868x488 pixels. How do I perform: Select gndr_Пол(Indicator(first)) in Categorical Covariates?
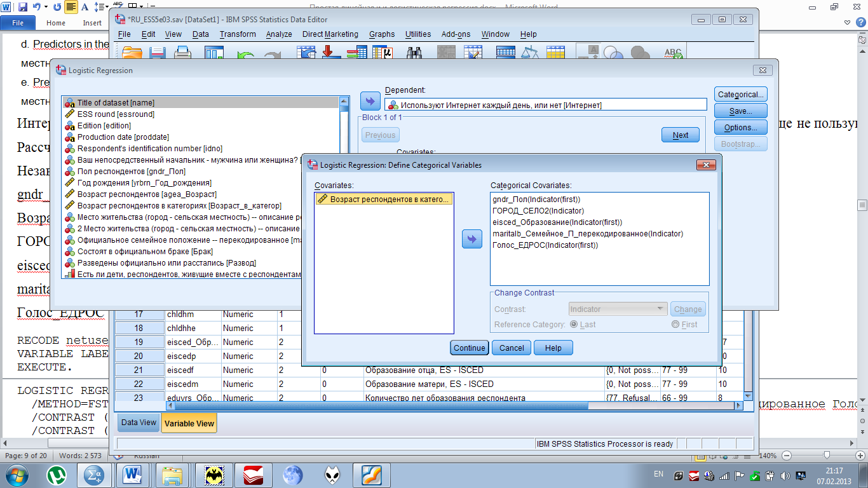pos(537,199)
